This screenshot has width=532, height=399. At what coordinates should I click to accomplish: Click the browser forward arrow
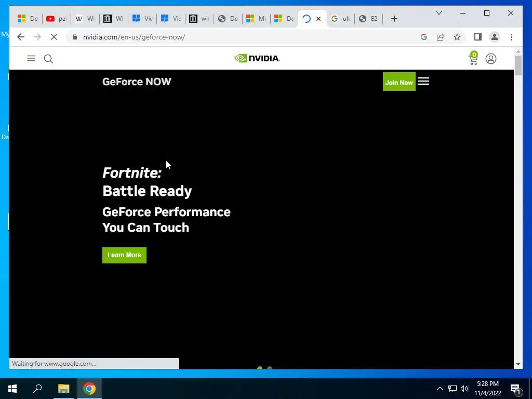pyautogui.click(x=37, y=37)
